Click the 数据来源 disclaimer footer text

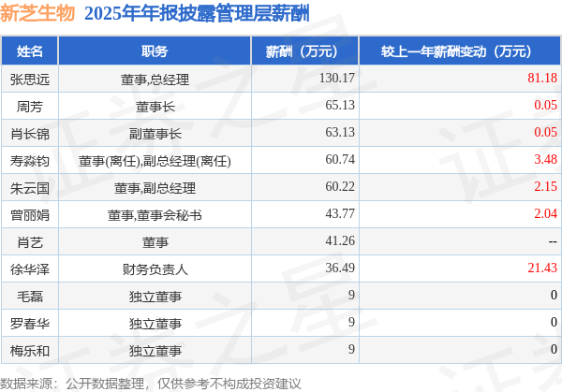coord(150,384)
